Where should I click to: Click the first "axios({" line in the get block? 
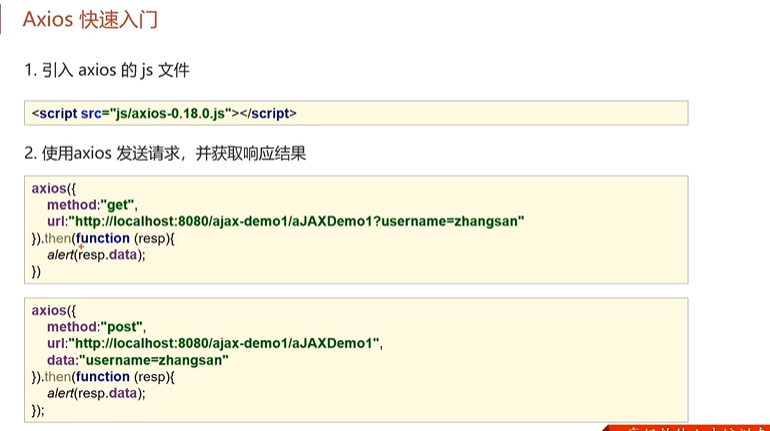(x=54, y=189)
